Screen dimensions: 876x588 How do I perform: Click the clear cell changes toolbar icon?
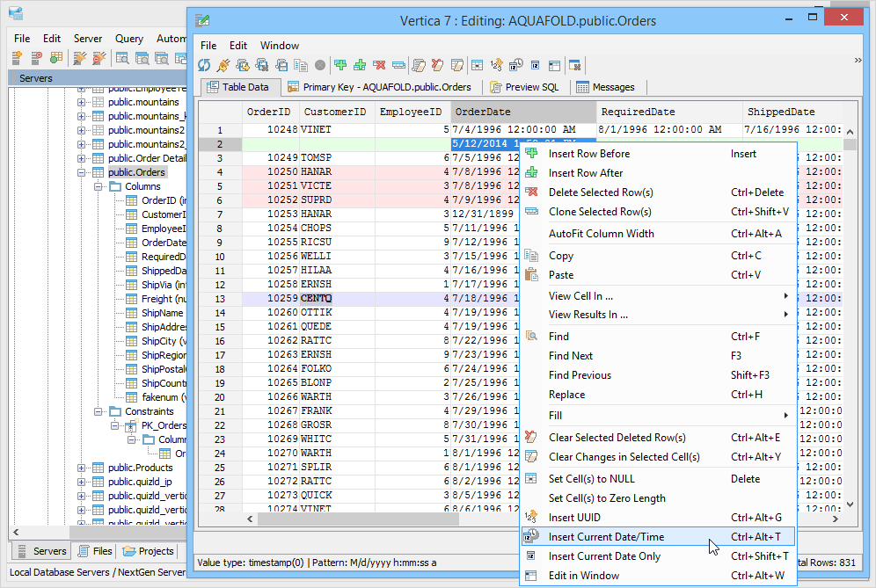pos(457,65)
